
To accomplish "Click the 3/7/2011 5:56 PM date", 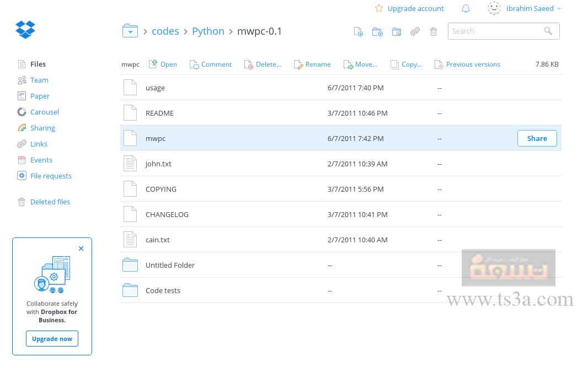I will 355,189.
